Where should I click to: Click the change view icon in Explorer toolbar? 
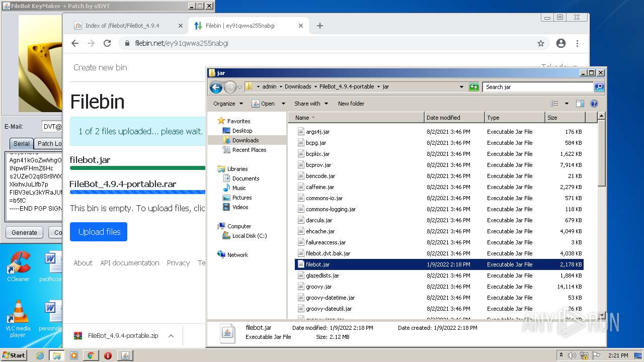(554, 104)
